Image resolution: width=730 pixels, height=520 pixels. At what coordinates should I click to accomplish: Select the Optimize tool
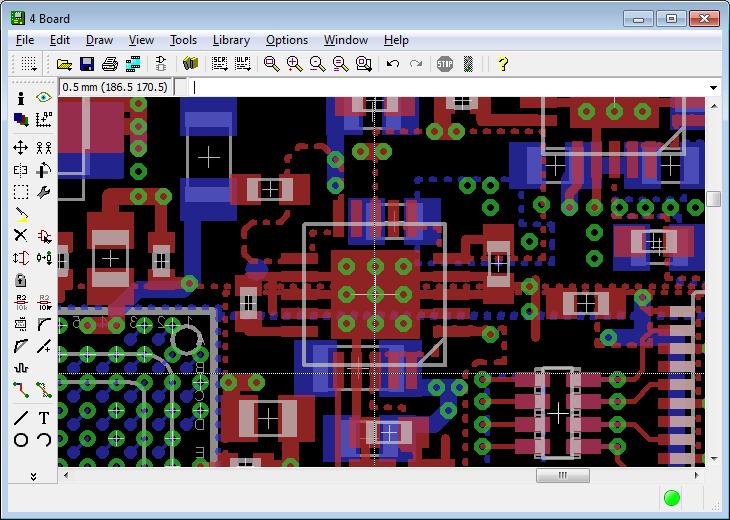pos(44,346)
